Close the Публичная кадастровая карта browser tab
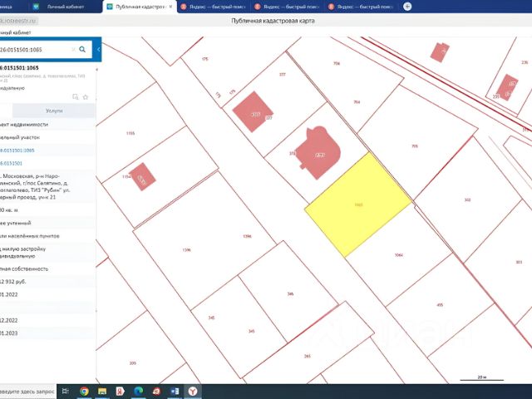Image resolution: width=532 pixels, height=399 pixels. click(170, 7)
